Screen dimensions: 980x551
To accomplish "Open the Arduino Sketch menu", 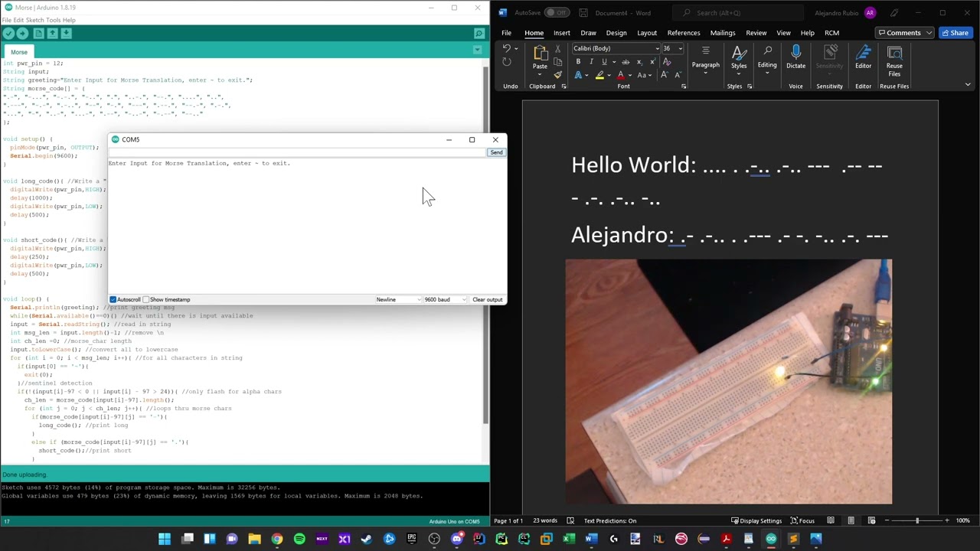I will coord(35,20).
